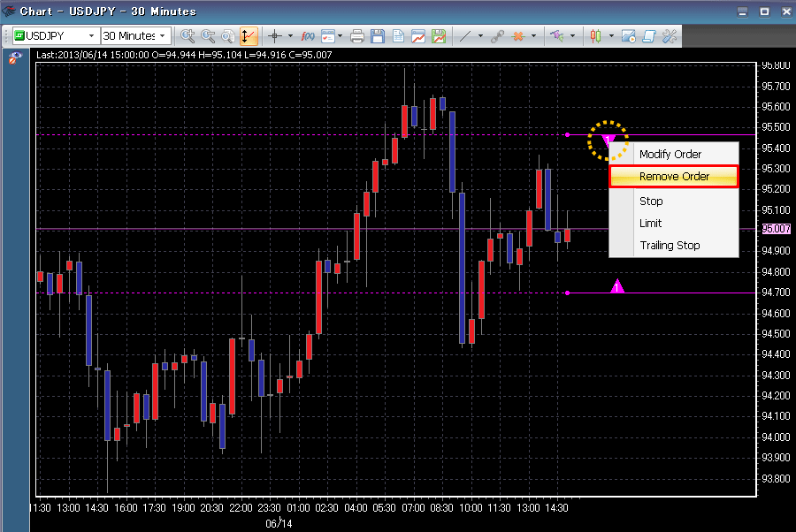Close the chart window
The width and height of the screenshot is (796, 532).
[786, 11]
